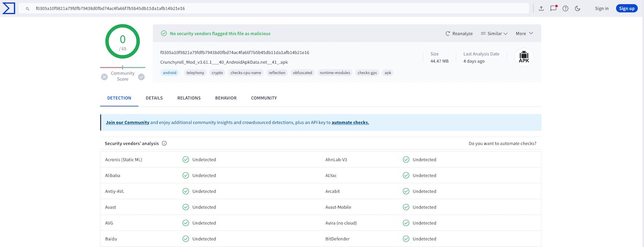
Task: Focus the hash search input field
Action: coord(274,9)
